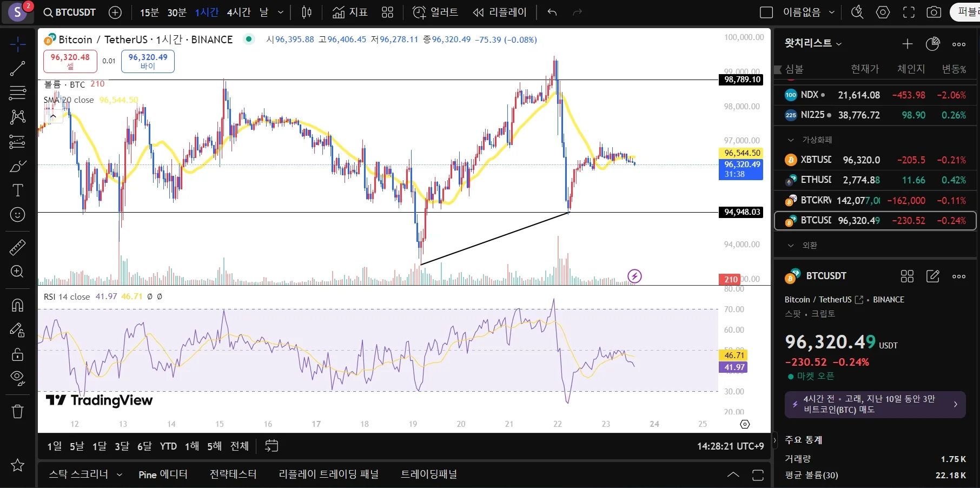This screenshot has width=980, height=488.
Task: Open watchlist advanced view pie icon
Action: 933,44
